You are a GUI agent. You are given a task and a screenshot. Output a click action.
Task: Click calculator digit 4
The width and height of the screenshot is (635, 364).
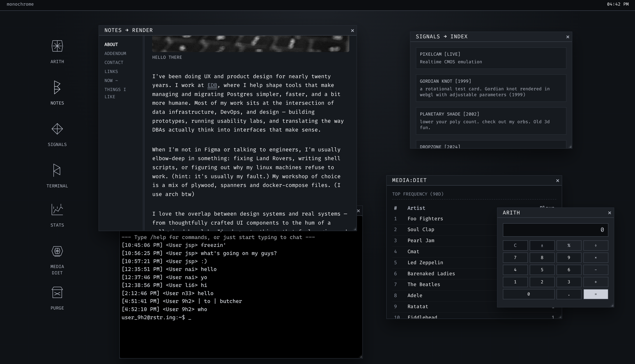tap(515, 270)
